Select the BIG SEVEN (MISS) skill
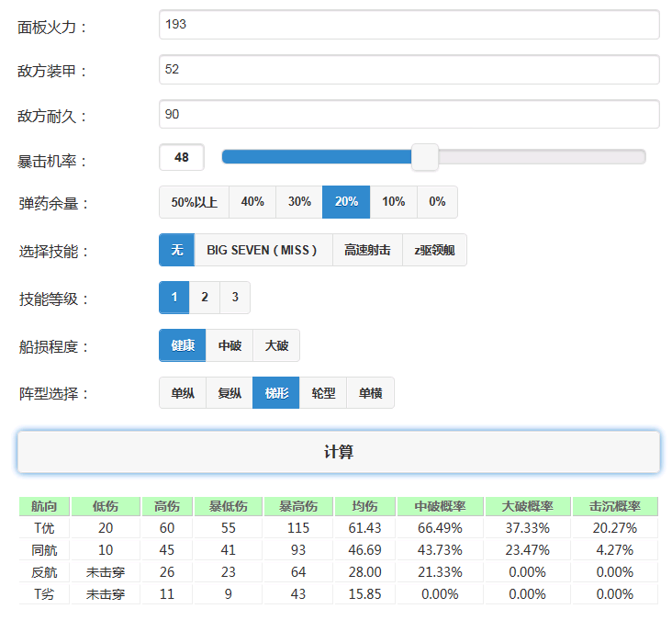Image resolution: width=672 pixels, height=620 pixels. 263,250
